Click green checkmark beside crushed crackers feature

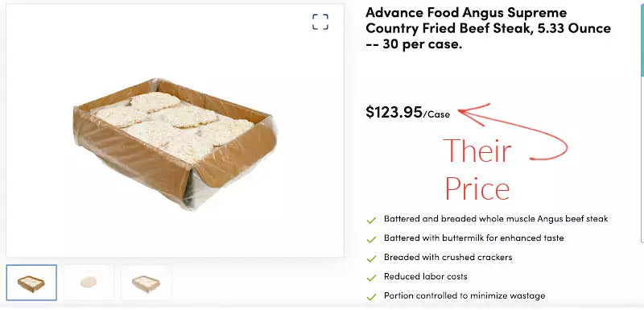click(371, 258)
